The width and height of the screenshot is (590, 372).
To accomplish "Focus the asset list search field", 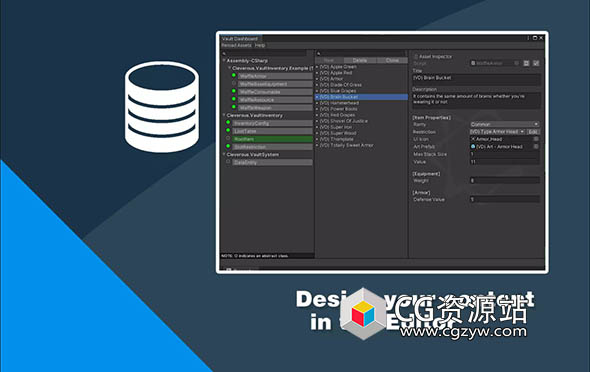I will [361, 53].
